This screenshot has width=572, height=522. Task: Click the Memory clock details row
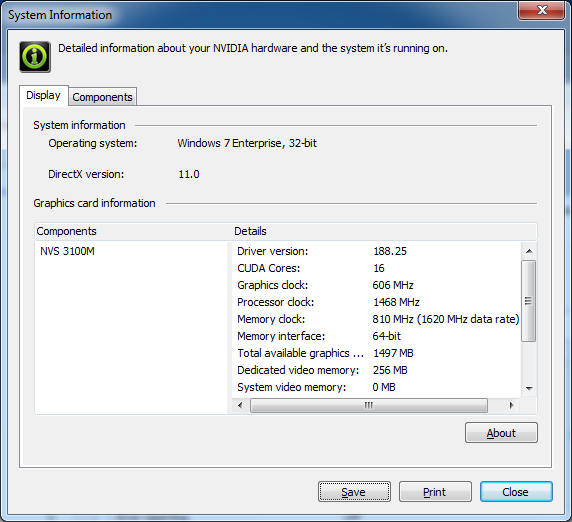(376, 319)
